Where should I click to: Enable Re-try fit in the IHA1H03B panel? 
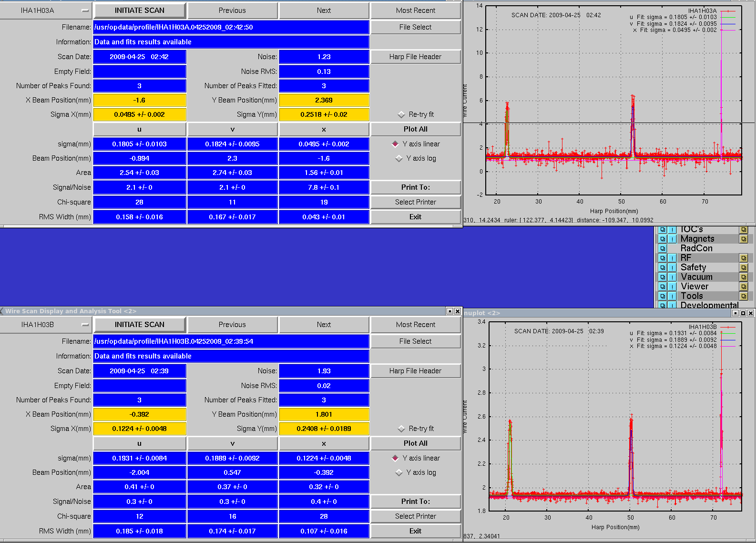point(401,429)
